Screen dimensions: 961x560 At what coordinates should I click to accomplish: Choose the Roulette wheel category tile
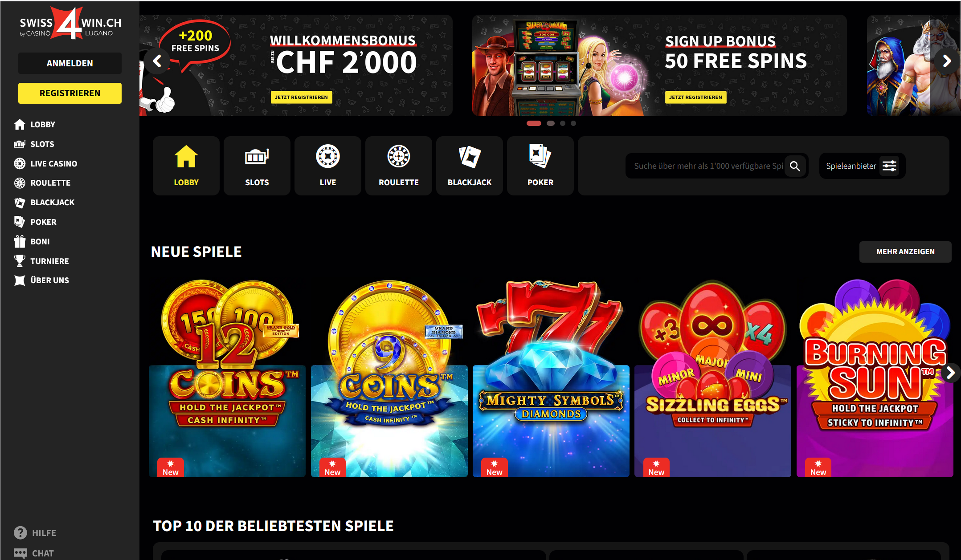click(399, 166)
